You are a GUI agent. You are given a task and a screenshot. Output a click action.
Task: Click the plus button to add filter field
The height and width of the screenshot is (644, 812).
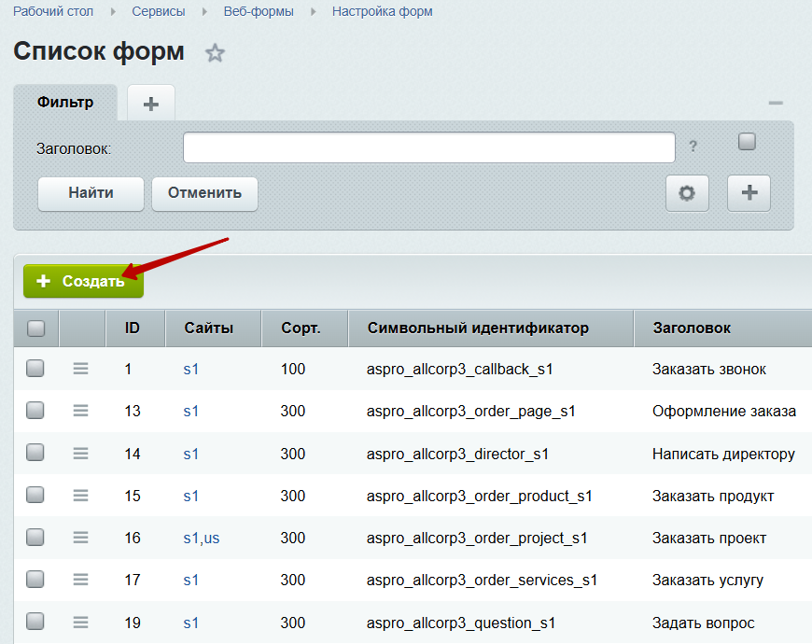pos(749,193)
